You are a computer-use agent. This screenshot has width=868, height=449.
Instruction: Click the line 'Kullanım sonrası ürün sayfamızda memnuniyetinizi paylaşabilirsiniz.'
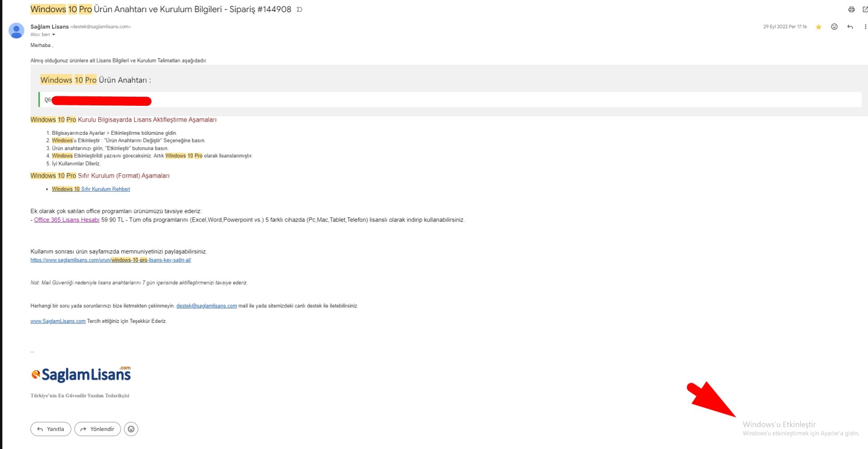(x=118, y=252)
